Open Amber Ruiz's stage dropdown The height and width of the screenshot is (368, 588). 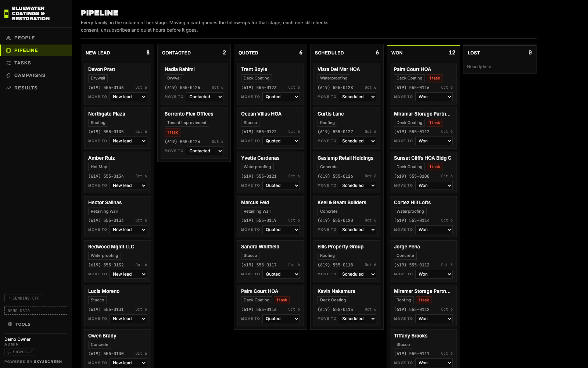coord(128,185)
